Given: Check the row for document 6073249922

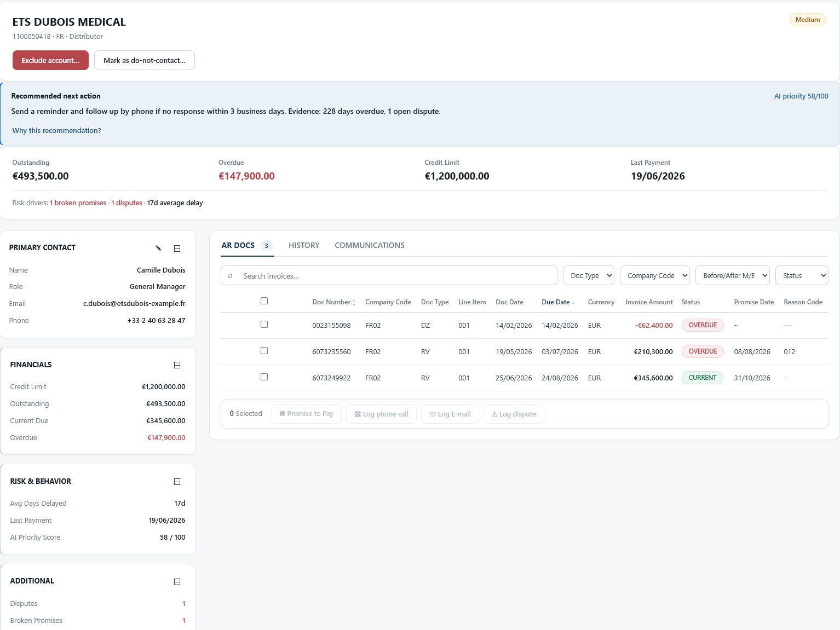Looking at the screenshot, I should coord(264,377).
